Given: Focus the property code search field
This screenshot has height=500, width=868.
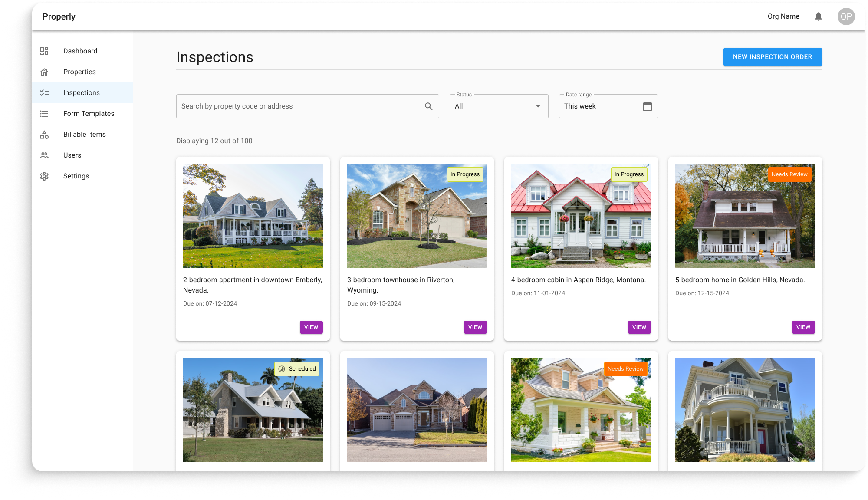Looking at the screenshot, I should click(x=308, y=106).
